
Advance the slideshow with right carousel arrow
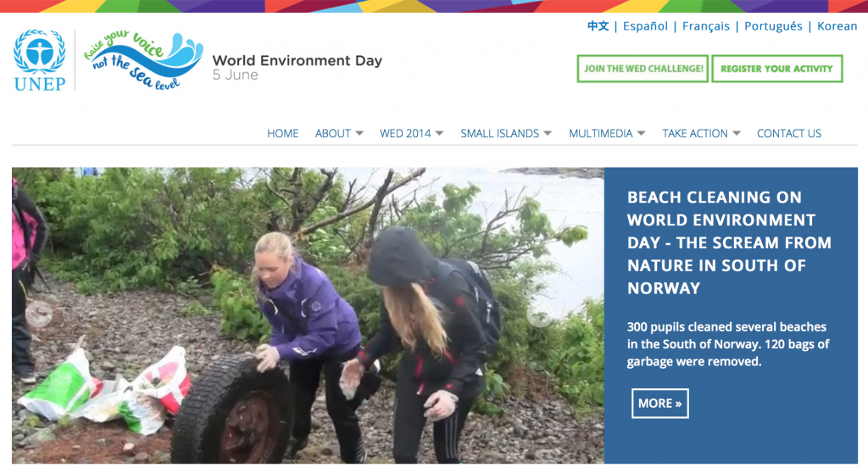pyautogui.click(x=539, y=314)
